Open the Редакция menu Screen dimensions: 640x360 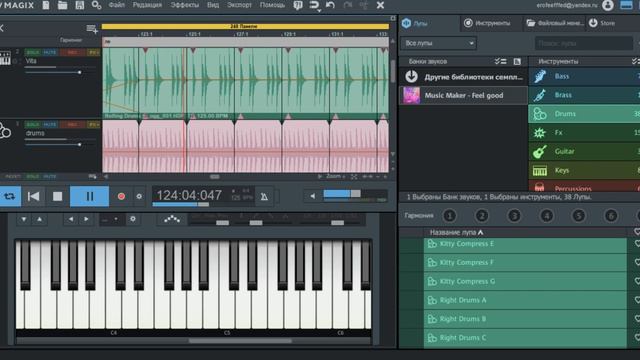147,5
